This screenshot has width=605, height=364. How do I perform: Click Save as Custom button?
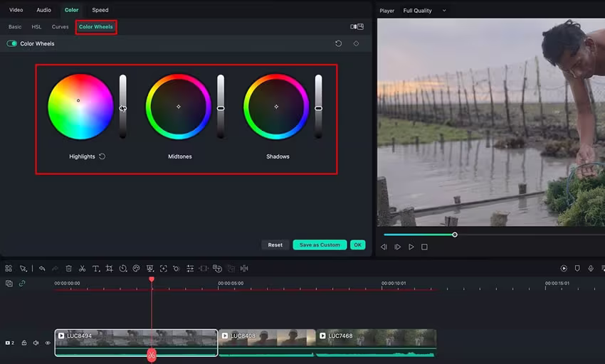pyautogui.click(x=320, y=245)
